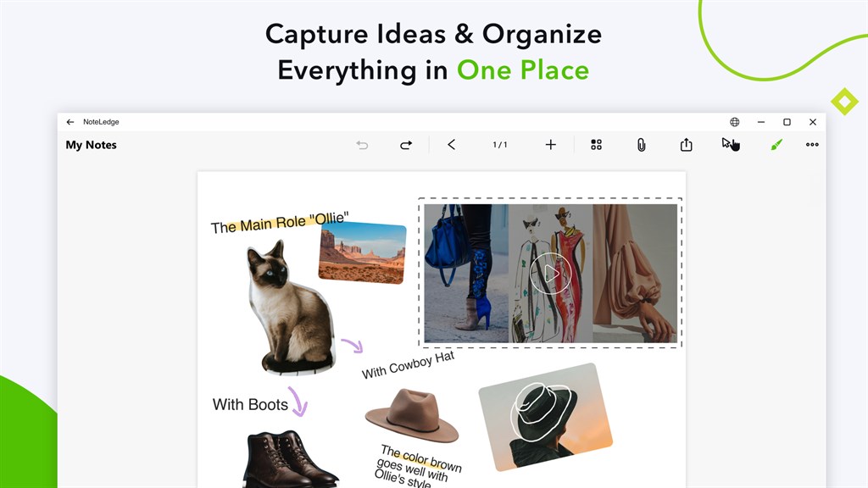Activate the green brush tool
The width and height of the screenshot is (868, 488).
coord(776,144)
